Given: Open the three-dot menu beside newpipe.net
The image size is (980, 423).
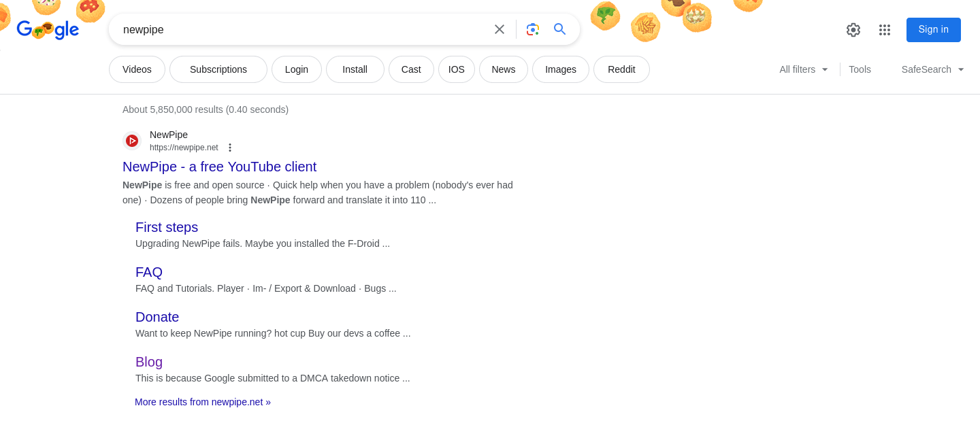Looking at the screenshot, I should (x=230, y=148).
